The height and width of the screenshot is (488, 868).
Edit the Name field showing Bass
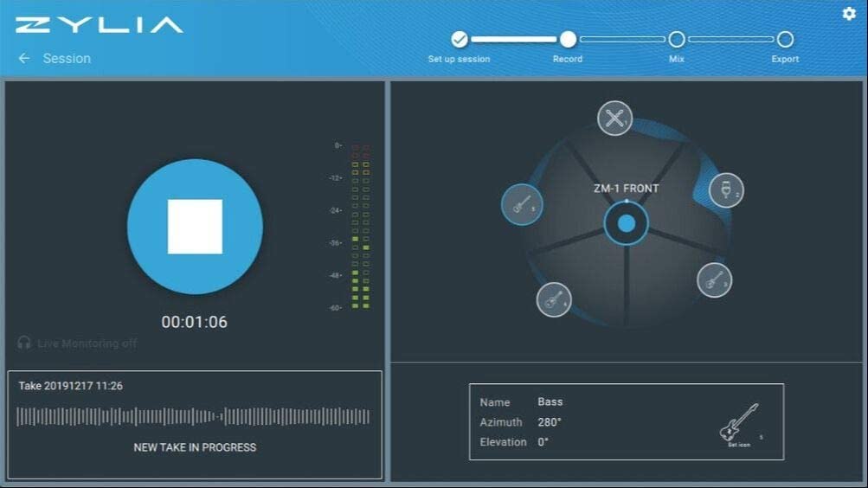click(550, 401)
